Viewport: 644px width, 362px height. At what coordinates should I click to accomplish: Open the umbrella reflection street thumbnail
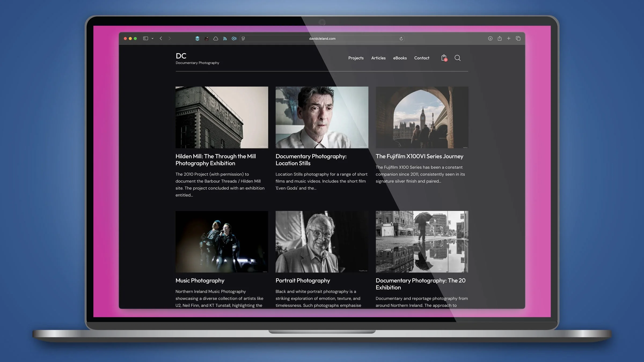tap(422, 242)
